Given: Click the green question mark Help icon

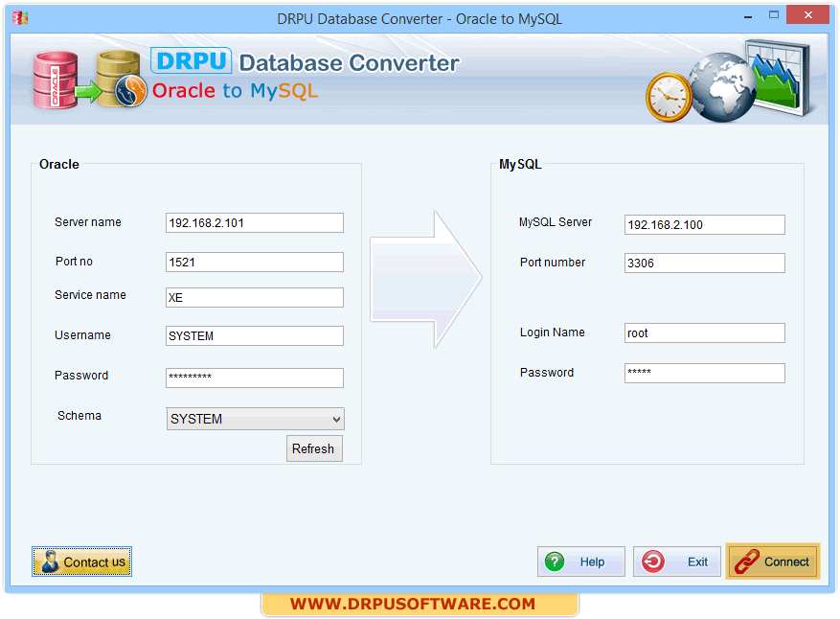Looking at the screenshot, I should tap(555, 562).
